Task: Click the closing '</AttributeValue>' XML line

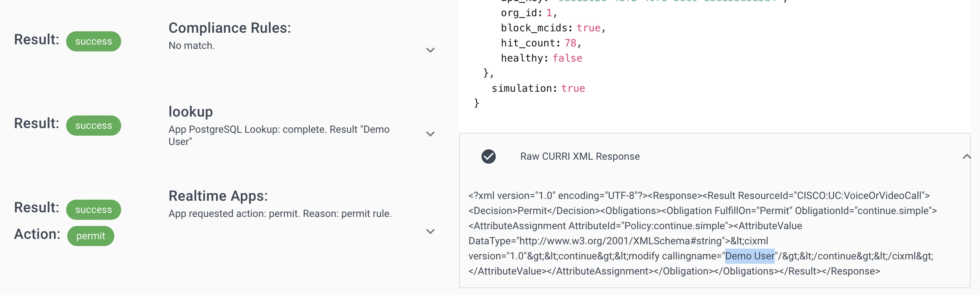Action: click(x=508, y=271)
